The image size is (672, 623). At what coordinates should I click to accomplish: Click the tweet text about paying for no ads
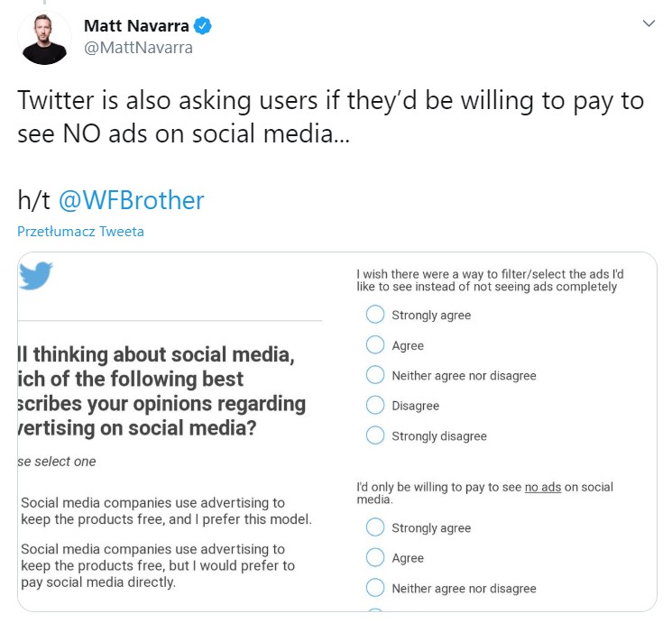tap(330, 115)
